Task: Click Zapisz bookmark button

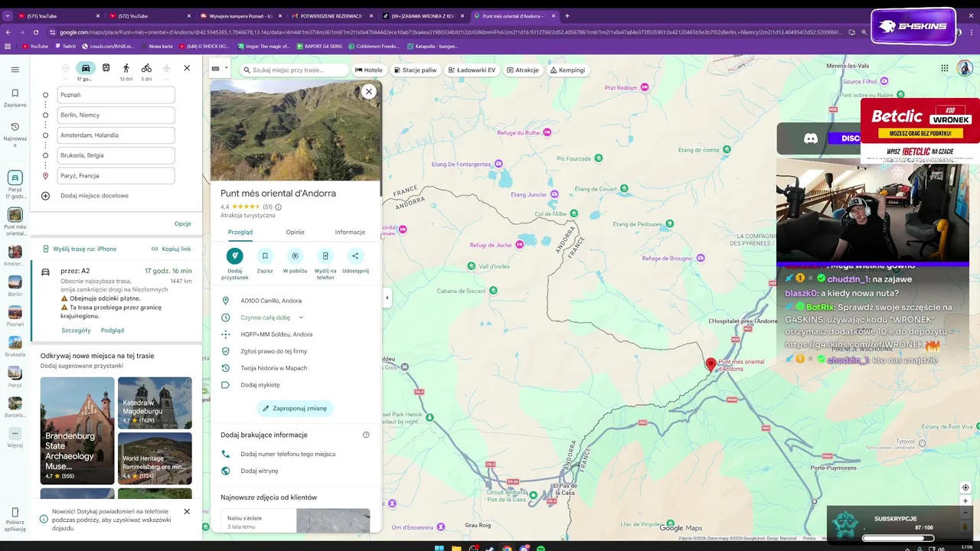Action: click(265, 260)
